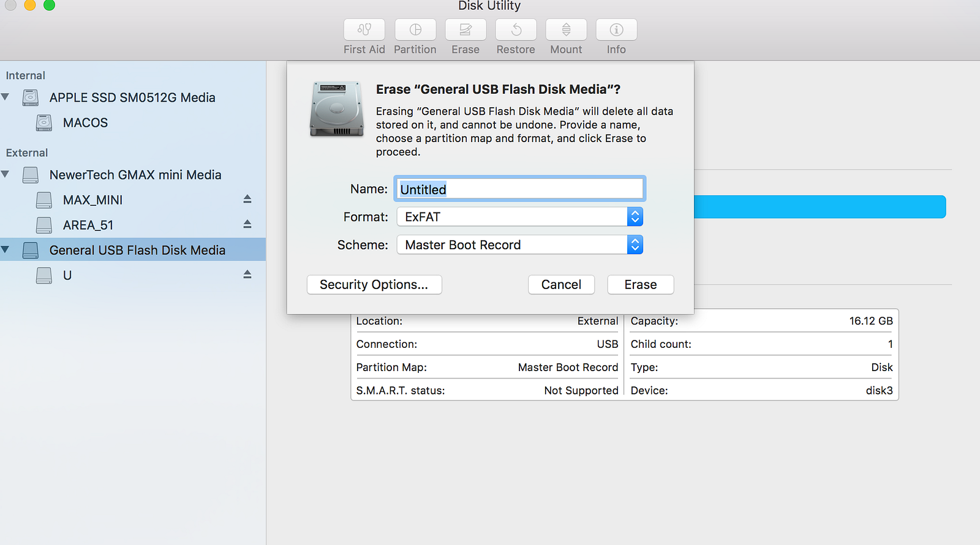The width and height of the screenshot is (980, 545).
Task: Click the USB connection value
Action: point(608,344)
